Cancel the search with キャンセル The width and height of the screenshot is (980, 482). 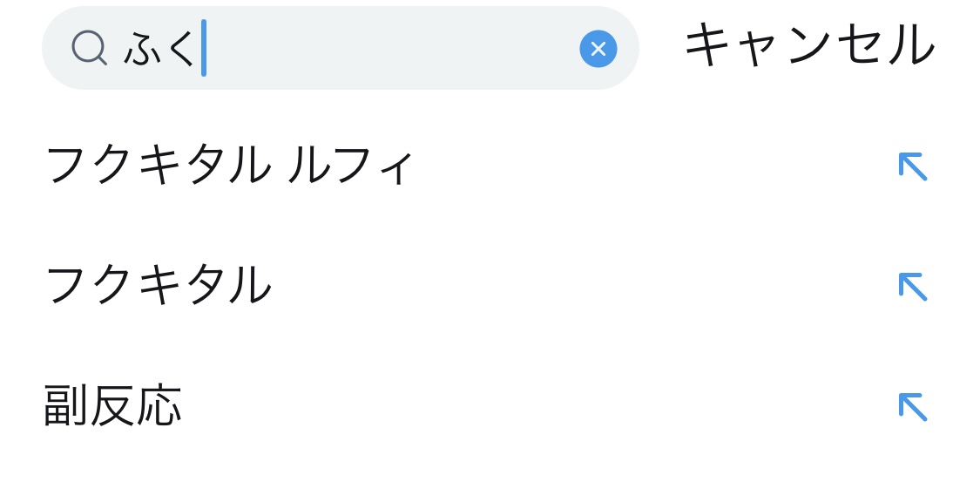coord(809,46)
